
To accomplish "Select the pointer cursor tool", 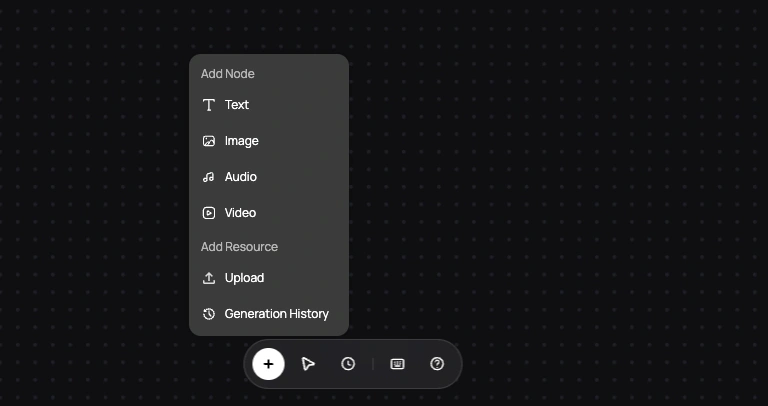I will pos(308,364).
